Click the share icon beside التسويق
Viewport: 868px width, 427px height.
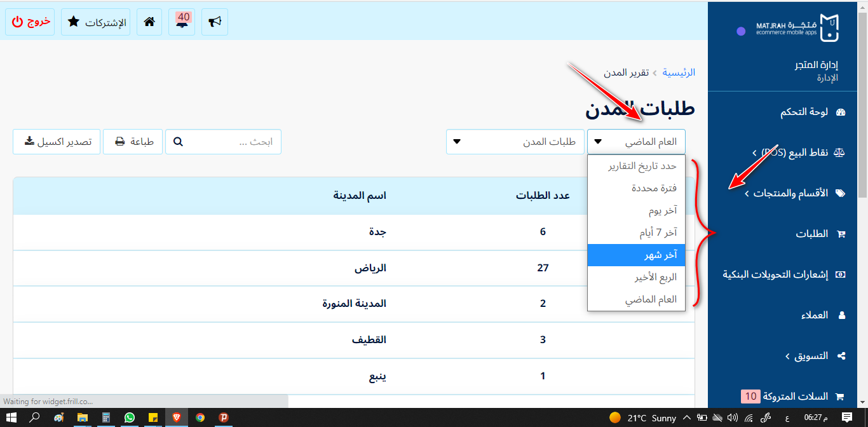coord(841,356)
